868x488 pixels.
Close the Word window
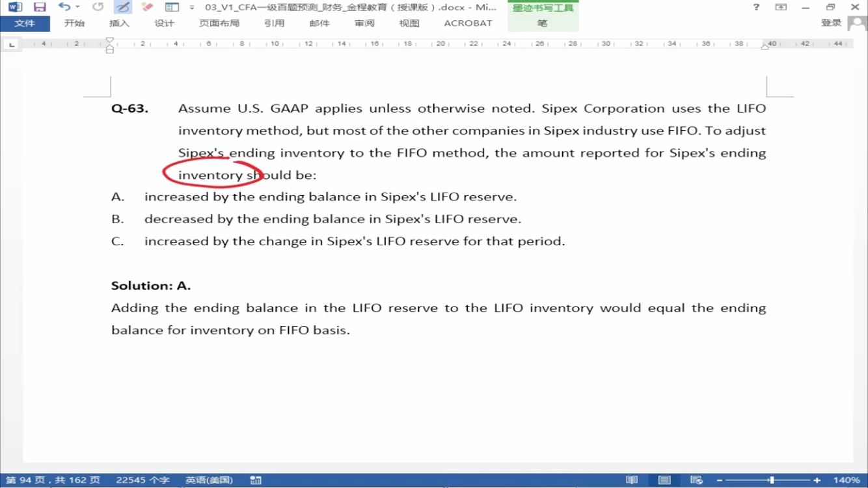click(855, 7)
